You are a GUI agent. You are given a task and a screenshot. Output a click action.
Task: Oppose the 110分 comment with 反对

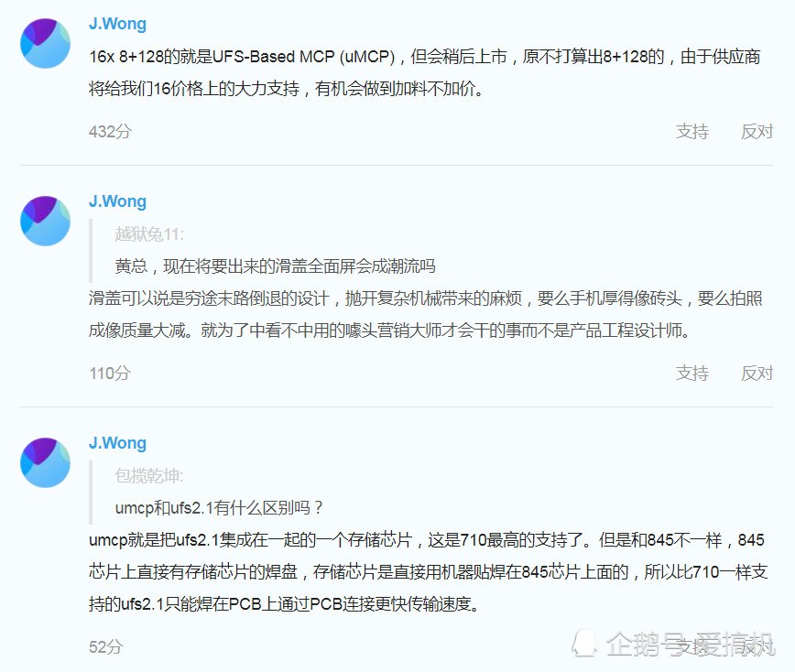coord(757,374)
